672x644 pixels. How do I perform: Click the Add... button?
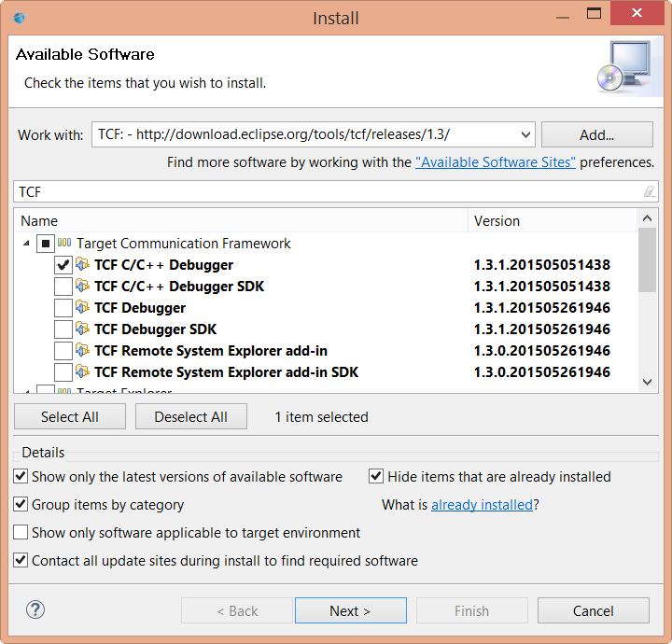point(597,134)
